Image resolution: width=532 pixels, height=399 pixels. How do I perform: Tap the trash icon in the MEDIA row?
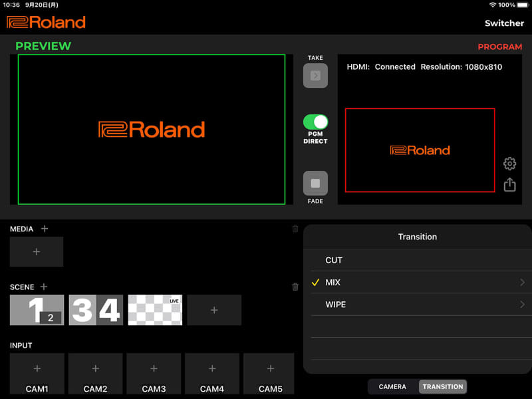[295, 228]
